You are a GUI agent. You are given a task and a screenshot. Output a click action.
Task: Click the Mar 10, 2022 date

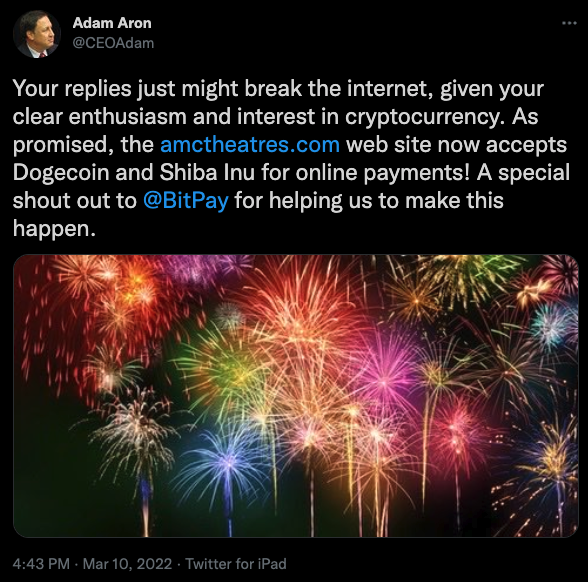pos(127,564)
